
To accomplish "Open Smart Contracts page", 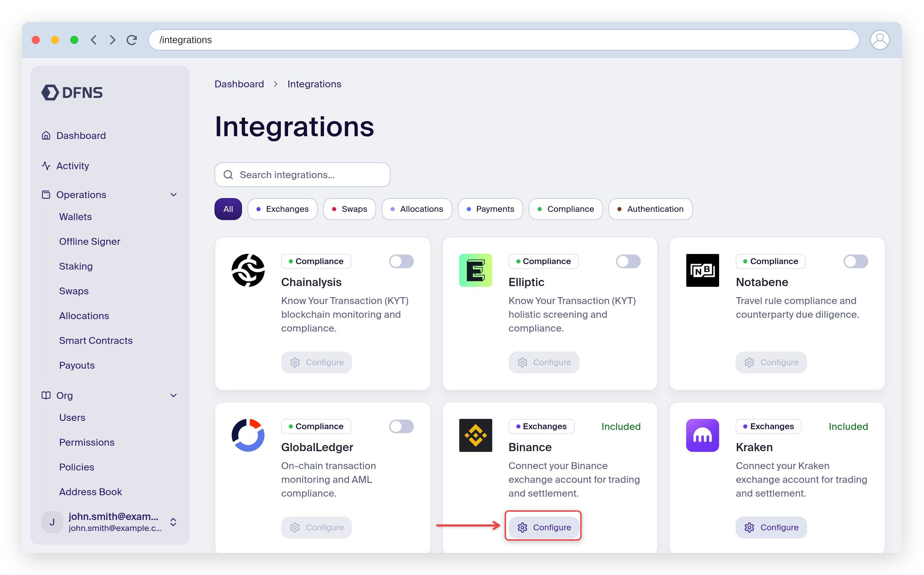I will click(x=96, y=340).
